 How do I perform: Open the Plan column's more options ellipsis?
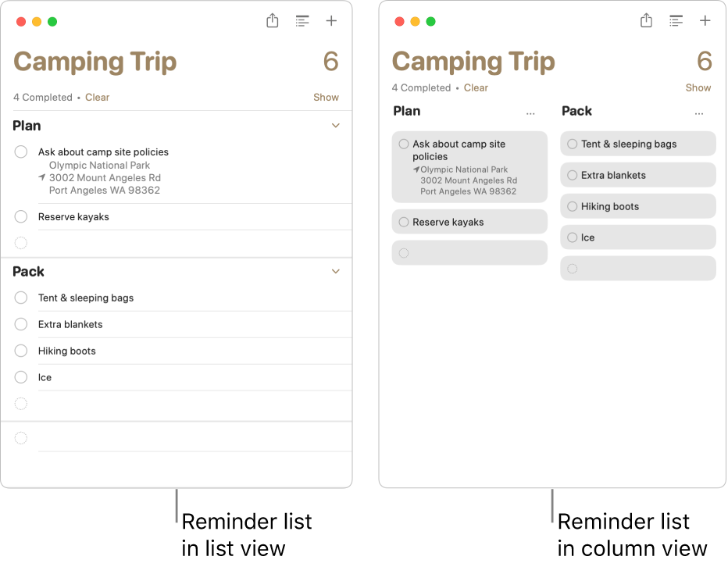[530, 112]
